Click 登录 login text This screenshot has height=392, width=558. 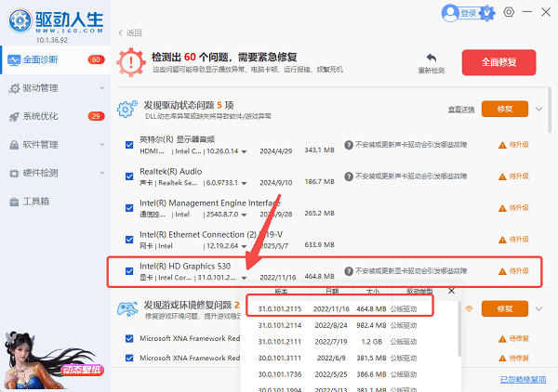point(469,13)
